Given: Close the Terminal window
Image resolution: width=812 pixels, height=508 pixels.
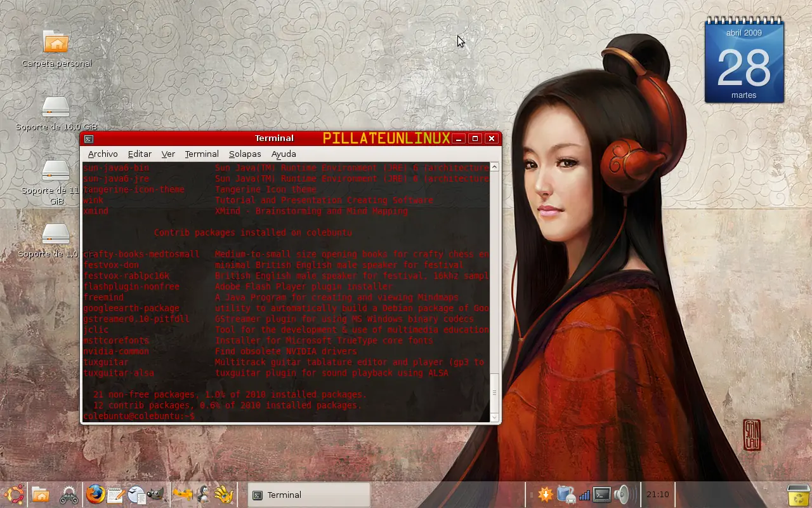Looking at the screenshot, I should click(x=491, y=138).
